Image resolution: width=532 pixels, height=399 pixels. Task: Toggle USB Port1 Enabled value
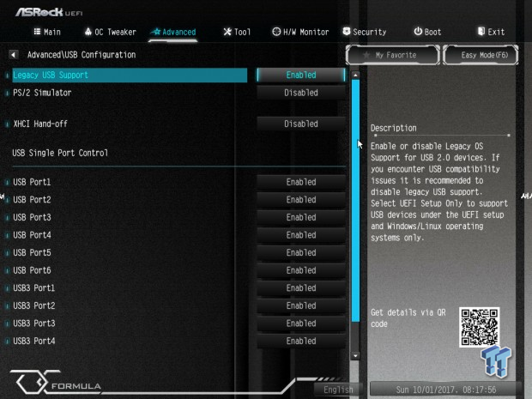point(301,182)
